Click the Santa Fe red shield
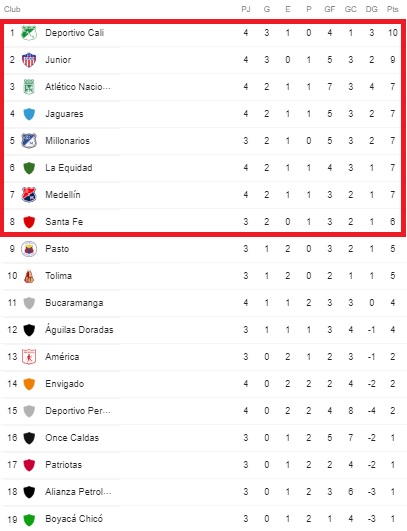Viewport: 407px width, 531px height. (x=29, y=222)
